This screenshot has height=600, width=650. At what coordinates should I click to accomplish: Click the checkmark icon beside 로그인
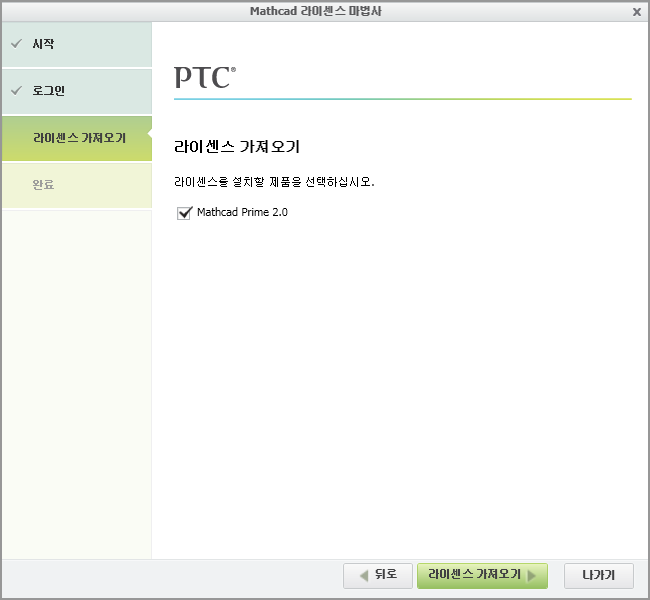click(16, 90)
